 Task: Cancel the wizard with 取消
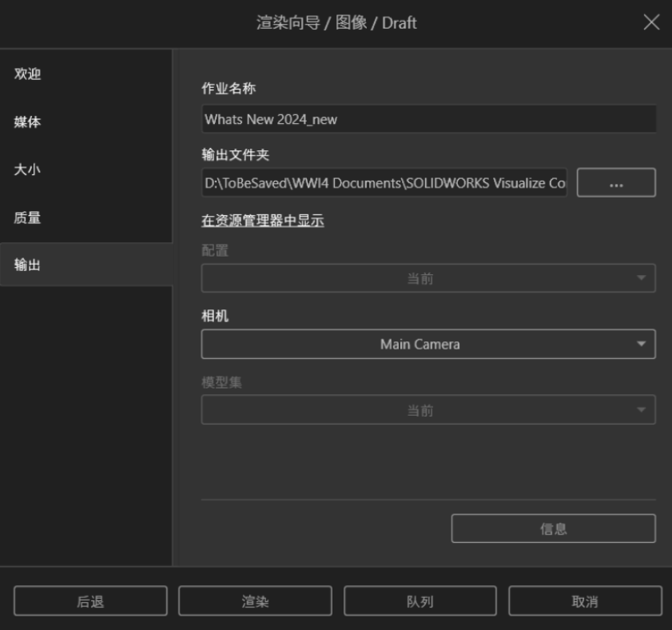(585, 601)
